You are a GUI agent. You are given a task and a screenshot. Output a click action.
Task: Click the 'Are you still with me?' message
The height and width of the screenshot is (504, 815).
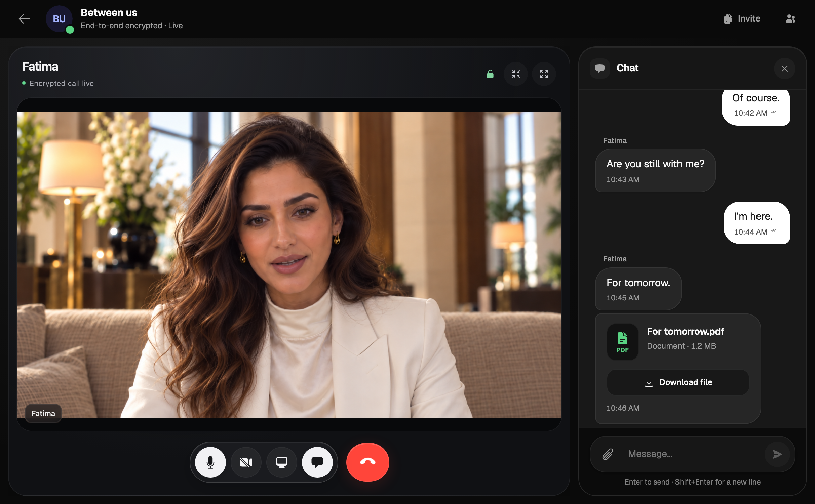pyautogui.click(x=655, y=170)
